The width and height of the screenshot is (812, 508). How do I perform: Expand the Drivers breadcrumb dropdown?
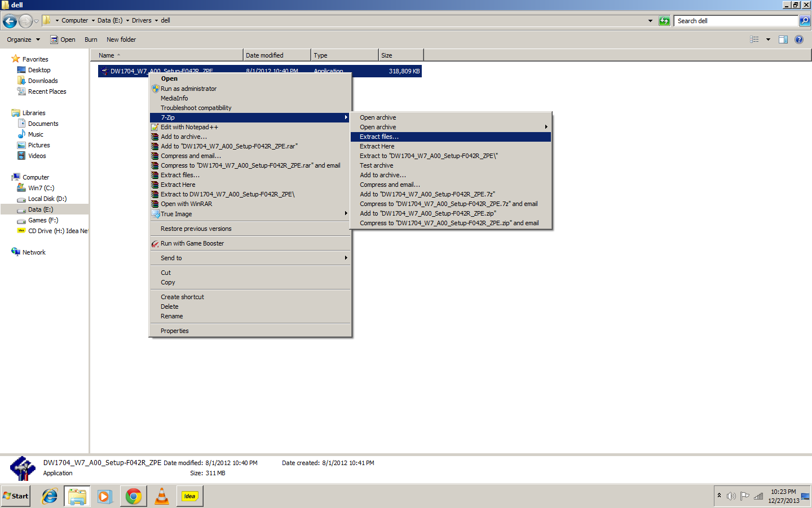click(x=156, y=21)
